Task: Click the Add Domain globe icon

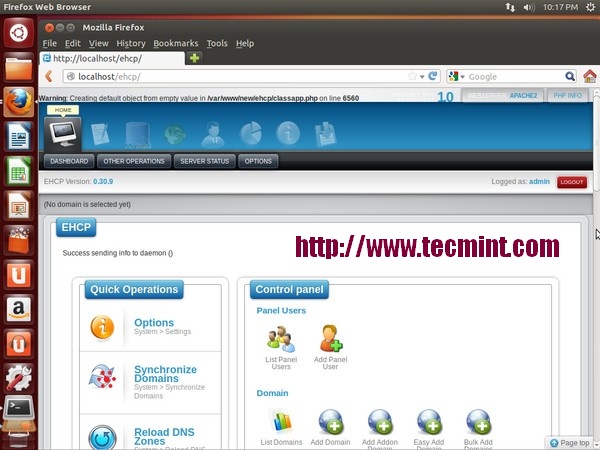Action: (331, 422)
